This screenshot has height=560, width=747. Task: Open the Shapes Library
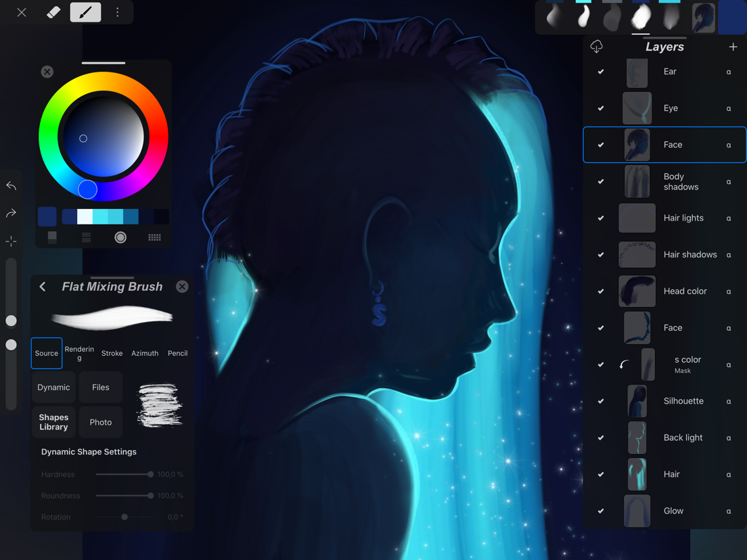coord(53,422)
